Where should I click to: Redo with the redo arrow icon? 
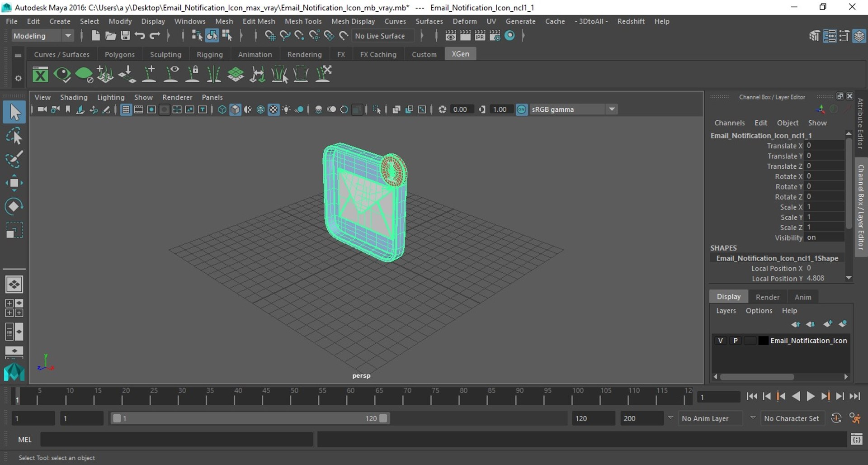coord(155,36)
